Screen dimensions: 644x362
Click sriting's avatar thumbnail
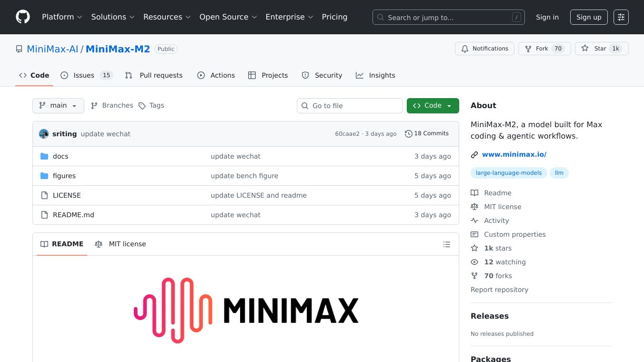44,134
